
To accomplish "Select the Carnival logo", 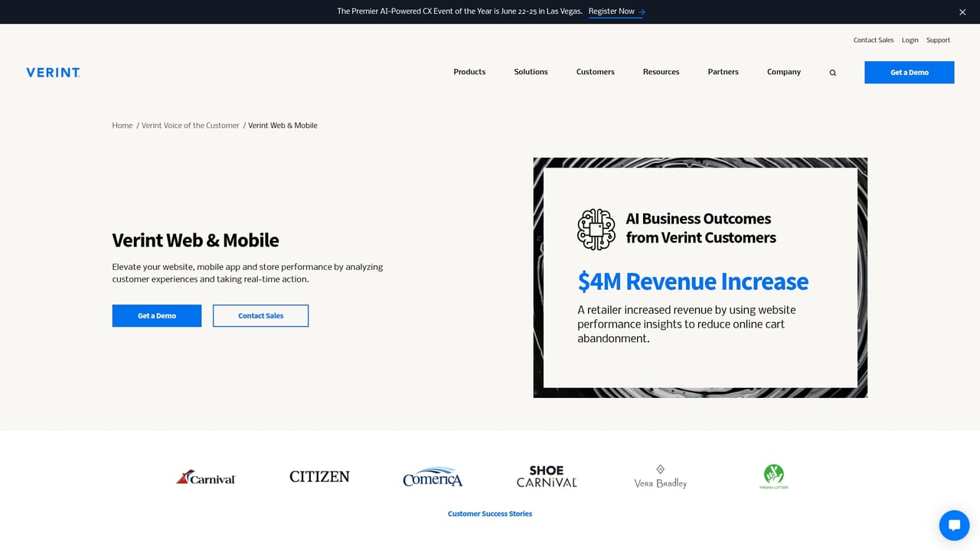I will (x=206, y=476).
